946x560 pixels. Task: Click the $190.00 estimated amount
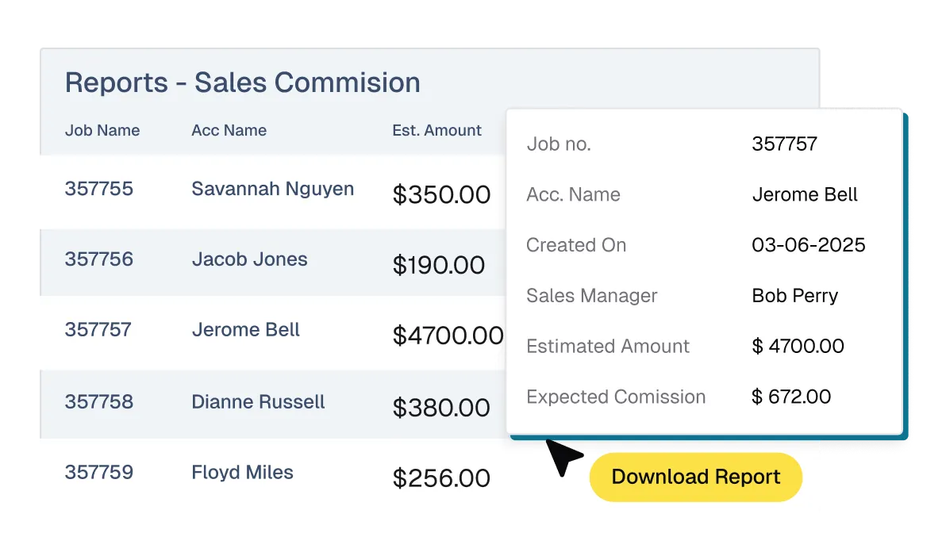[x=439, y=265]
